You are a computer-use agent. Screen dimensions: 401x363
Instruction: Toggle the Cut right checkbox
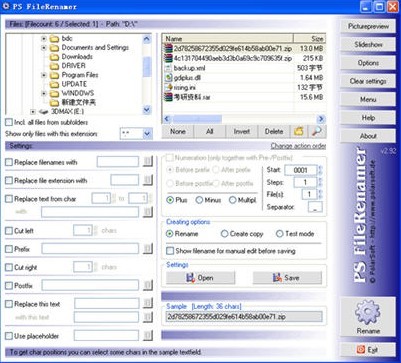click(9, 267)
